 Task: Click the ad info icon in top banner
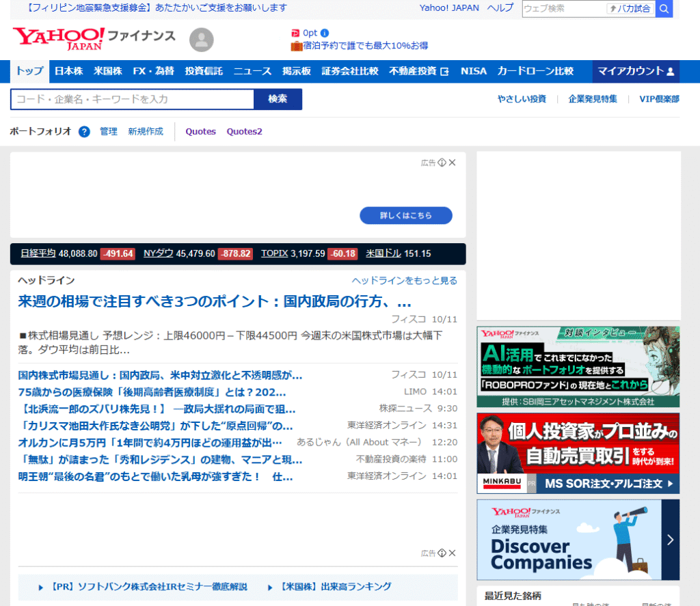442,163
